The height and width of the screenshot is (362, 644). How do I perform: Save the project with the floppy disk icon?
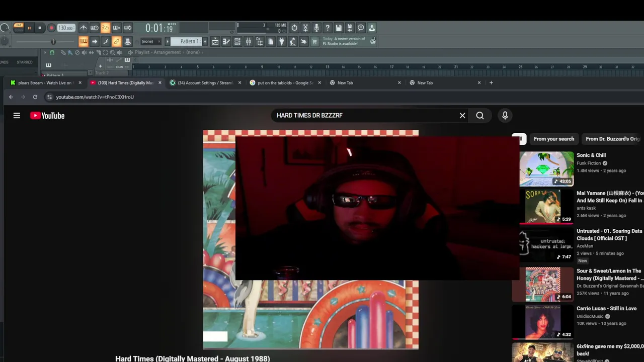[x=339, y=28]
